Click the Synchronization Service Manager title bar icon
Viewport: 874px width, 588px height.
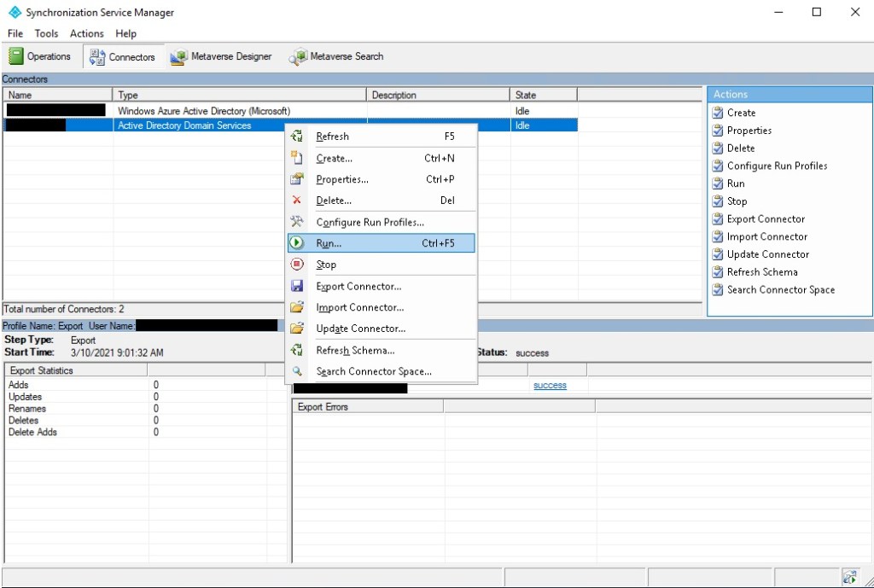[15, 12]
